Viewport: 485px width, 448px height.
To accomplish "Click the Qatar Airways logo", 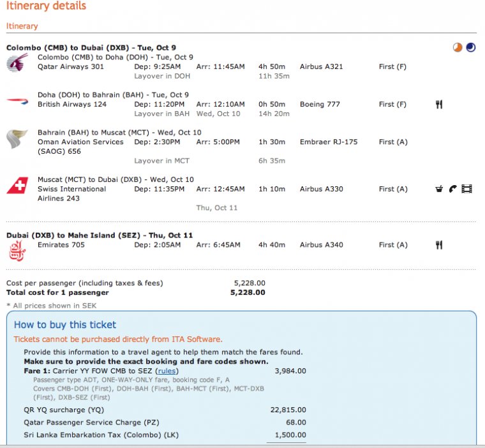I will coord(17,63).
